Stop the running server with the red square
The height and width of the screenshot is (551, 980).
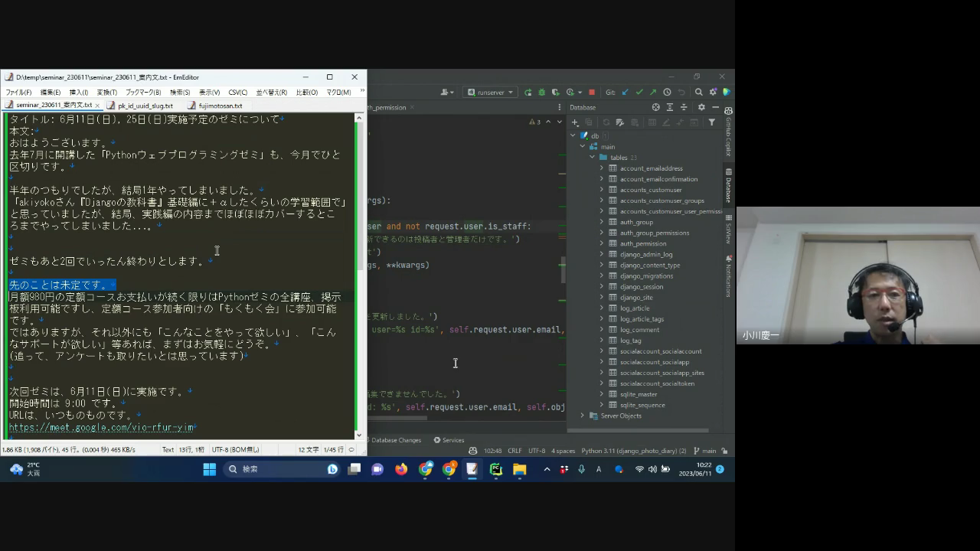pos(591,92)
